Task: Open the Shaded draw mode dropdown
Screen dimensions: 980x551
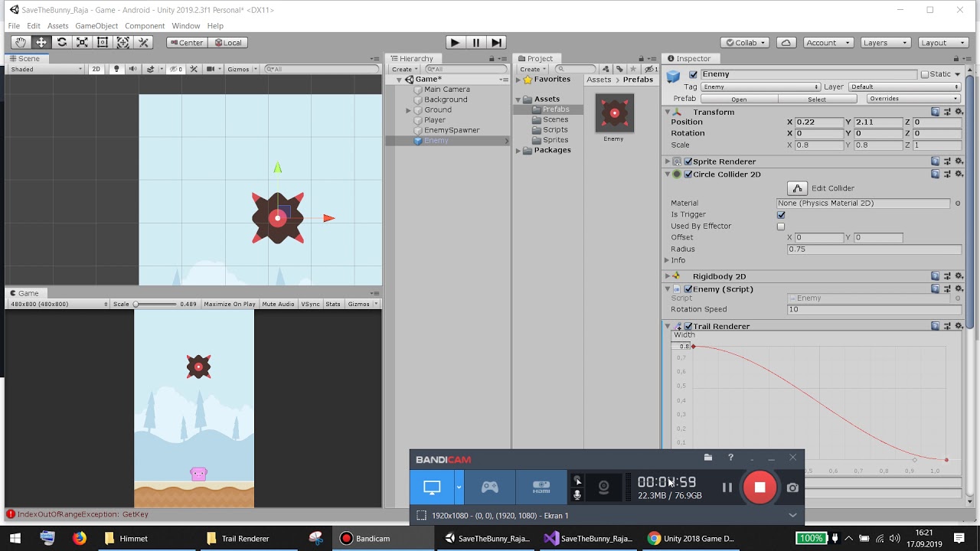Action: (46, 69)
